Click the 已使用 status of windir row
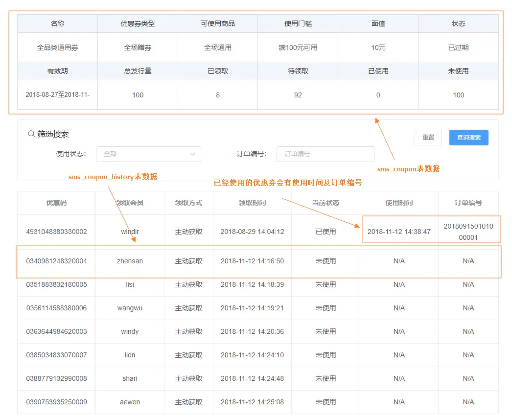This screenshot has height=420, width=512. click(x=326, y=232)
